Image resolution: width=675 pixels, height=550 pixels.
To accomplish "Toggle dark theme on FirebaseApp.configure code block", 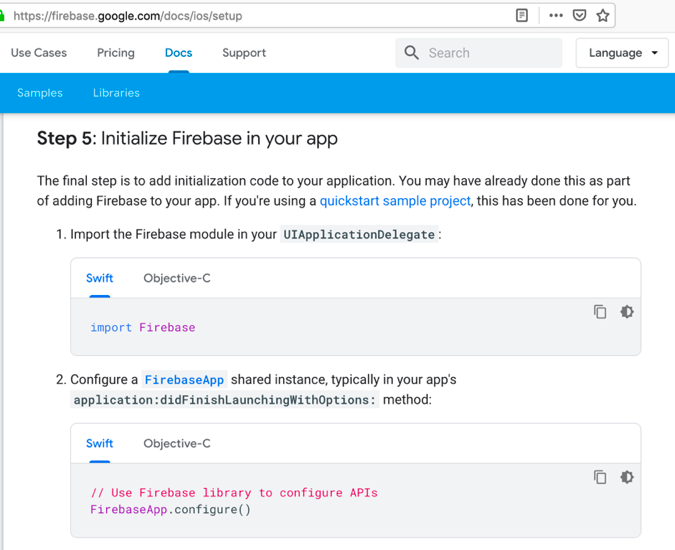I will coord(627,477).
